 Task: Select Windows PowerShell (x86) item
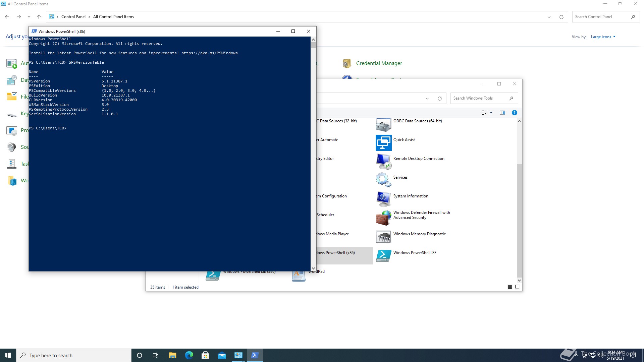[344, 255]
